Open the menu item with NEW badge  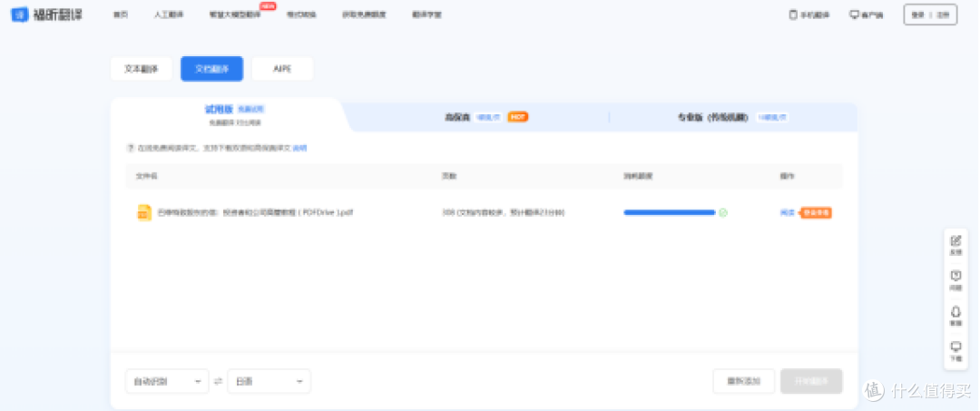[235, 15]
